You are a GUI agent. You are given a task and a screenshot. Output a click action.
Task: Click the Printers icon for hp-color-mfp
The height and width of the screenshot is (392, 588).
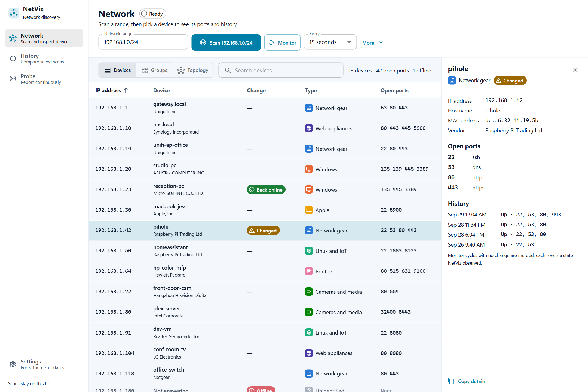[309, 271]
